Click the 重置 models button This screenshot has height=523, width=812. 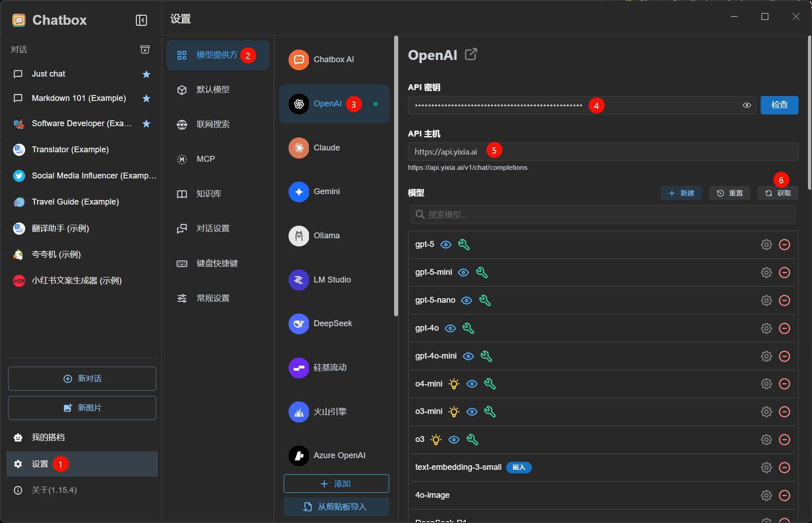pyautogui.click(x=730, y=193)
